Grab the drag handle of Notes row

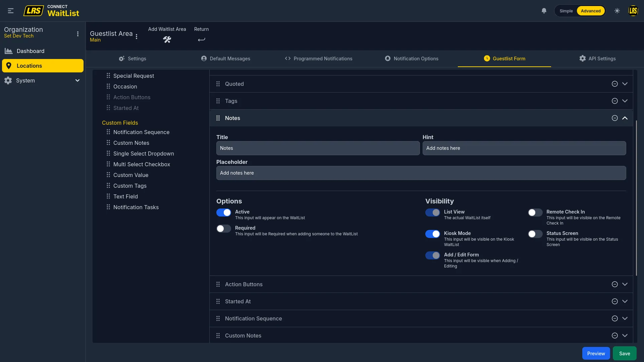[x=218, y=118]
